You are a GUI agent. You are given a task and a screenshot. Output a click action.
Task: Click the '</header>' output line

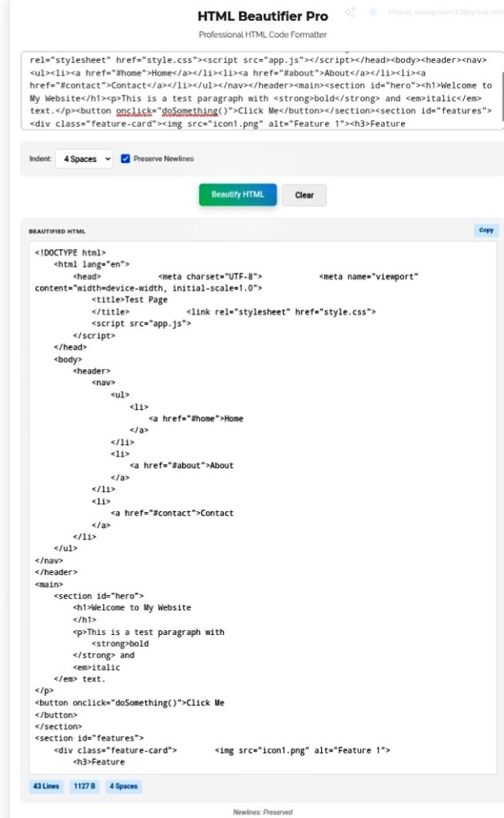tap(56, 572)
